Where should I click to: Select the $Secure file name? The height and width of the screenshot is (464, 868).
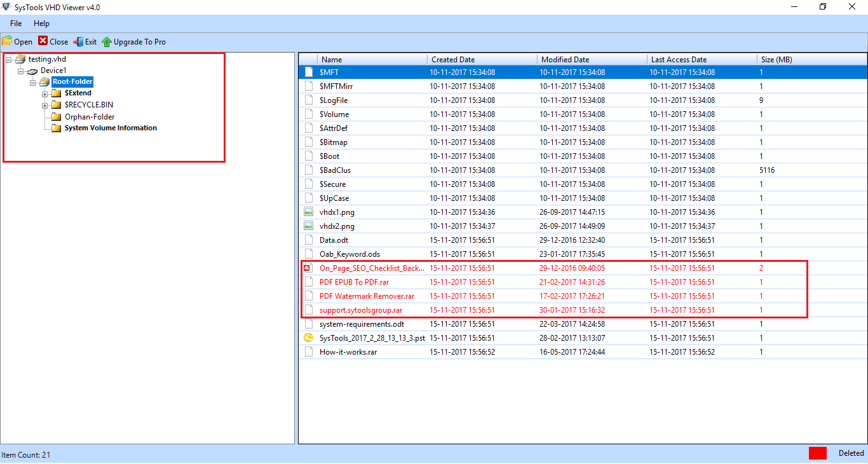(333, 184)
